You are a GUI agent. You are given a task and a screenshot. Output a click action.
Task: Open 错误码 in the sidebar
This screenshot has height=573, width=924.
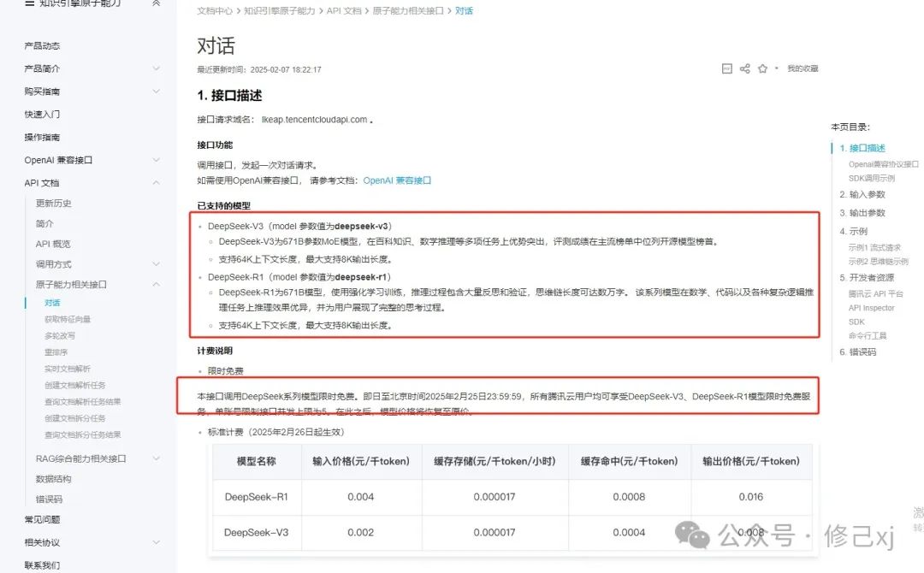pyautogui.click(x=49, y=499)
